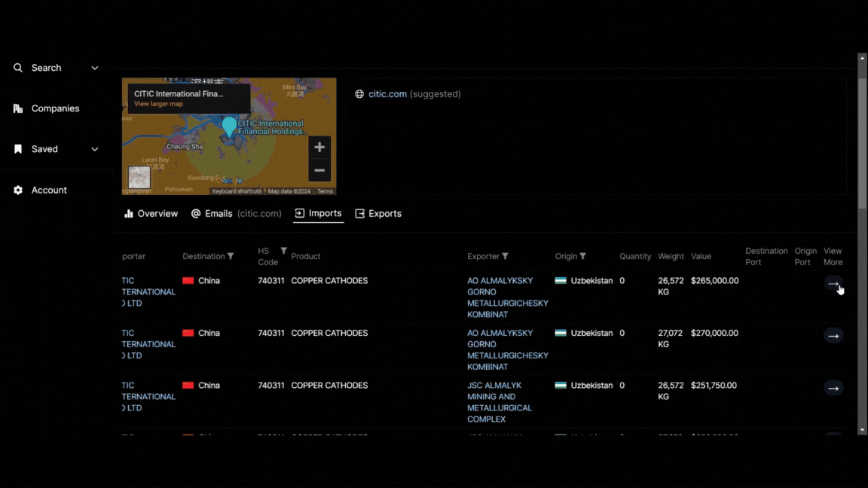Screen dimensions: 868x488
Task: Expand the Search menu chevron
Action: click(95, 68)
